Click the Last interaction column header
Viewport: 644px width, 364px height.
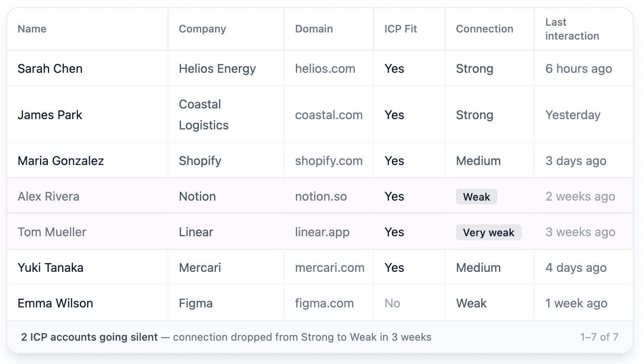pyautogui.click(x=572, y=29)
